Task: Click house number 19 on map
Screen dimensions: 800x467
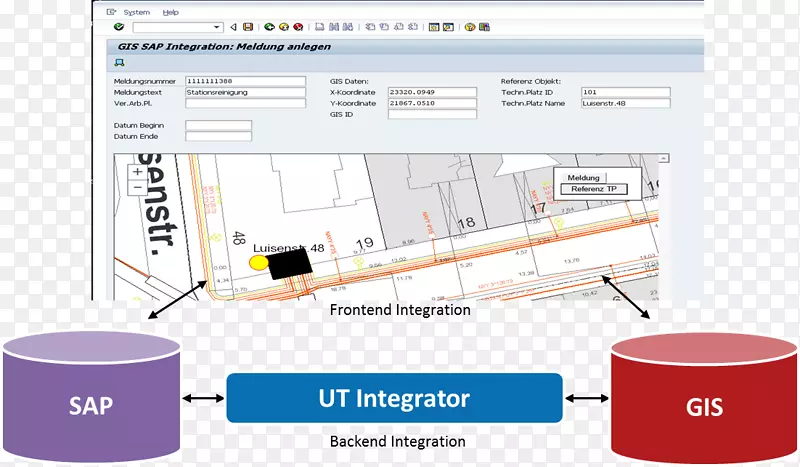Action: pyautogui.click(x=364, y=244)
